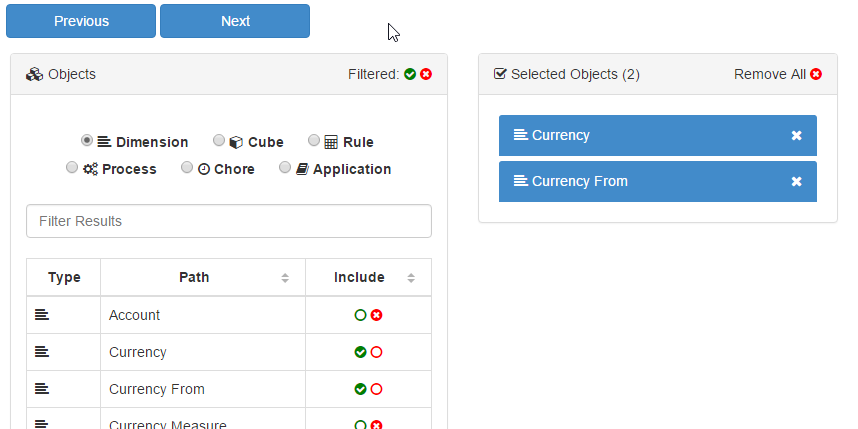
Task: Click the green check in Currency From row
Action: click(x=360, y=389)
